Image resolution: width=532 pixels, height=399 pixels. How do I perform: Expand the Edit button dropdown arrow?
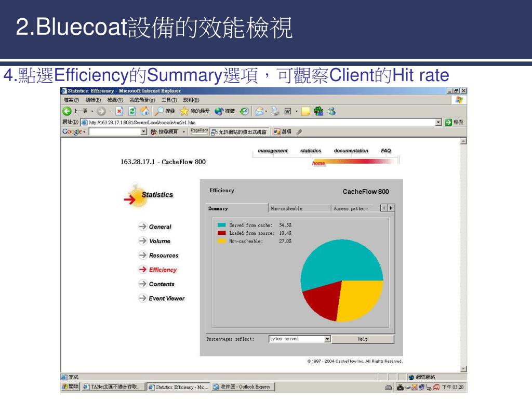[296, 111]
